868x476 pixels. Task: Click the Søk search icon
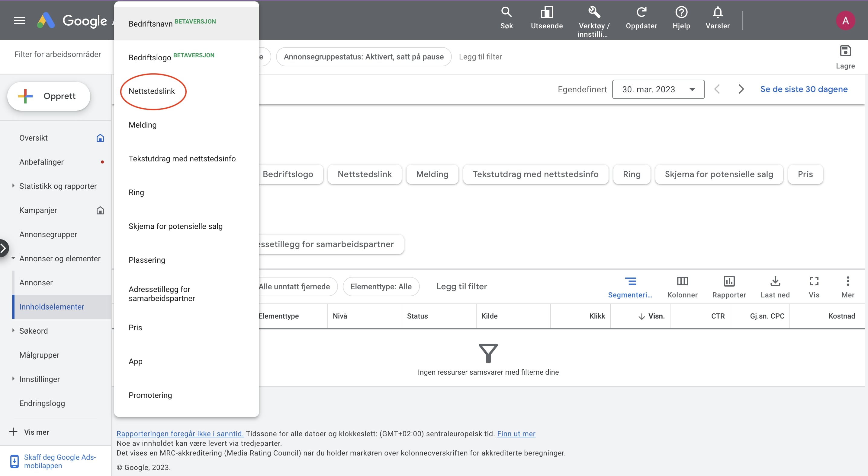(x=506, y=12)
